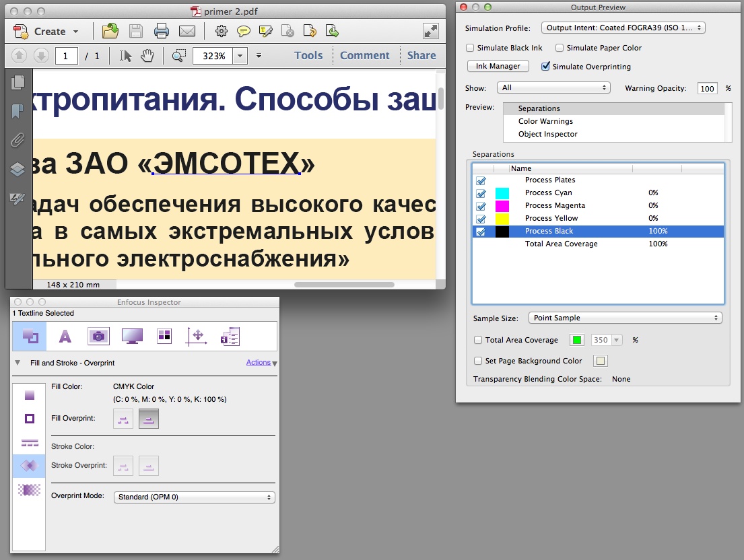The height and width of the screenshot is (560, 744).
Task: Select Stroke subcategory hollow square icon
Action: click(30, 419)
